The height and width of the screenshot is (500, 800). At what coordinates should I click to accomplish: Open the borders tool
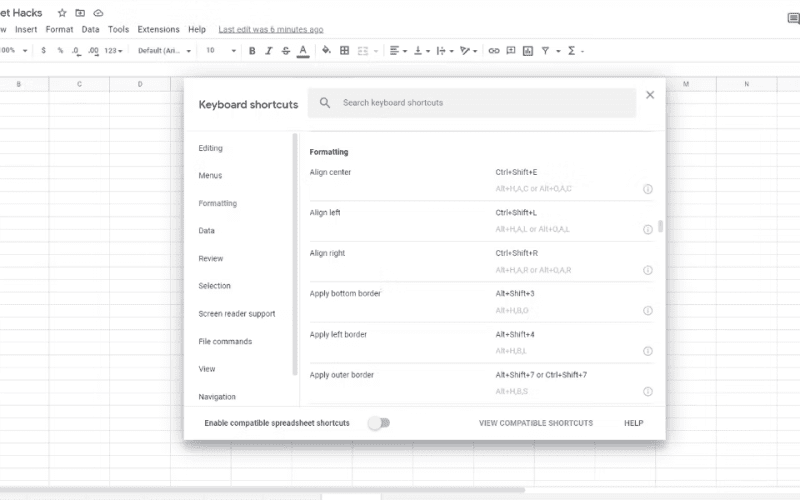[x=344, y=51]
